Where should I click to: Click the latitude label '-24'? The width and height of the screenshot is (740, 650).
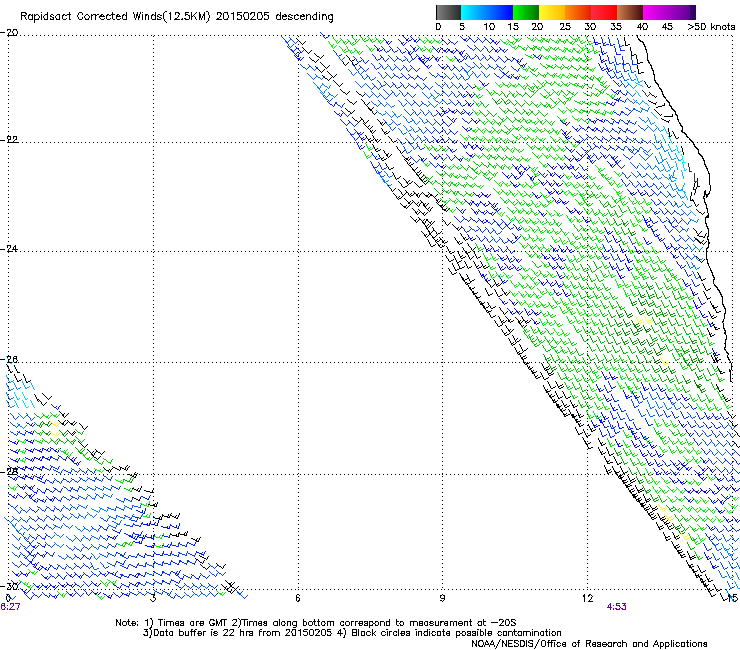[9, 248]
